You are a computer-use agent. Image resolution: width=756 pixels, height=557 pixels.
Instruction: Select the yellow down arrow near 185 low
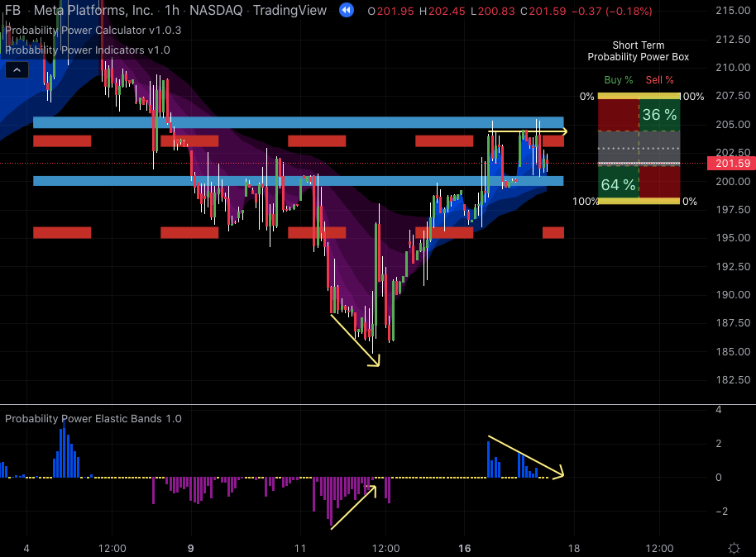pyautogui.click(x=356, y=340)
